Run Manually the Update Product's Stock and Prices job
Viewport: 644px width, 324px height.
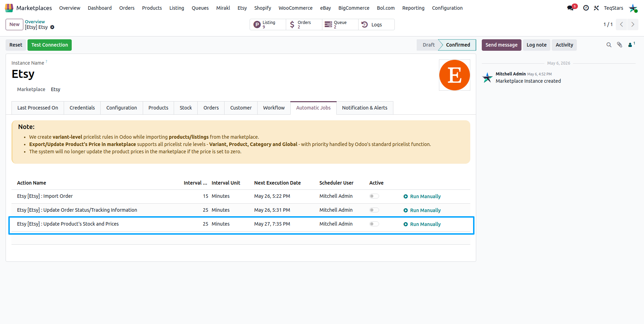tap(422, 224)
